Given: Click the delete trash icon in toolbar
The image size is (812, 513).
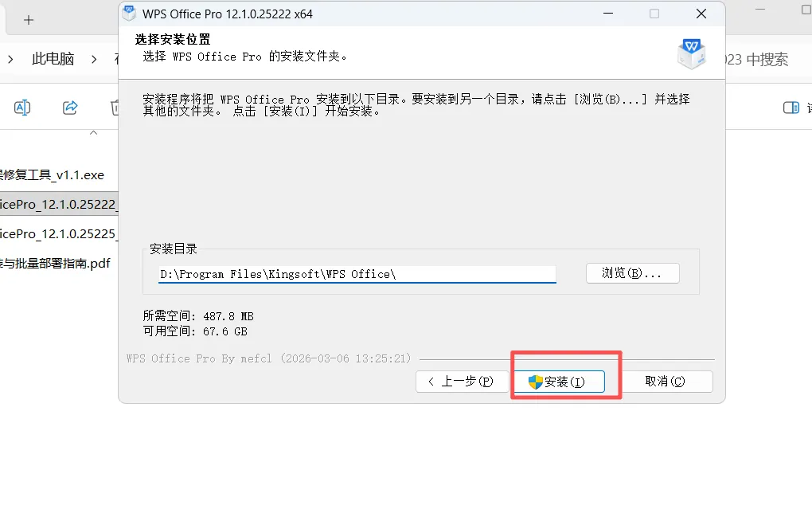Looking at the screenshot, I should tap(115, 108).
